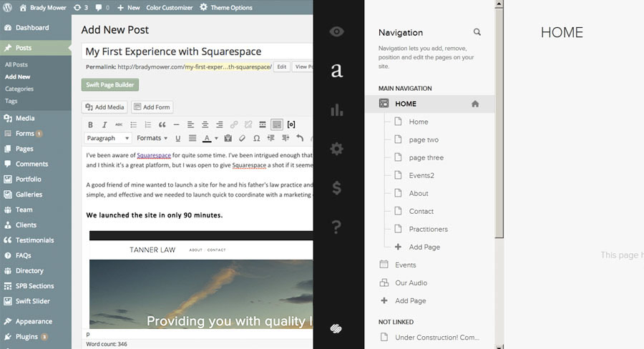Click the Squarespace preview eye icon
Screen dimensions: 644x349
tap(336, 31)
